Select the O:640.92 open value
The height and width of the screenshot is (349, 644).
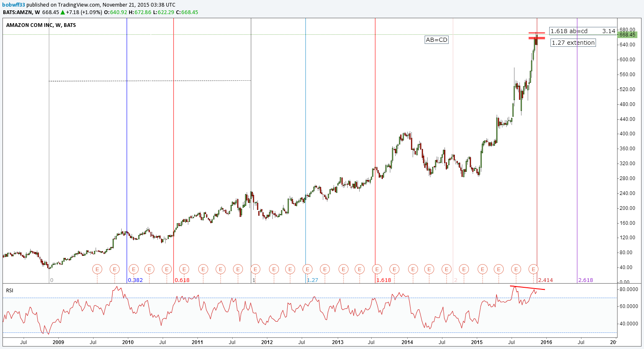[x=115, y=12]
